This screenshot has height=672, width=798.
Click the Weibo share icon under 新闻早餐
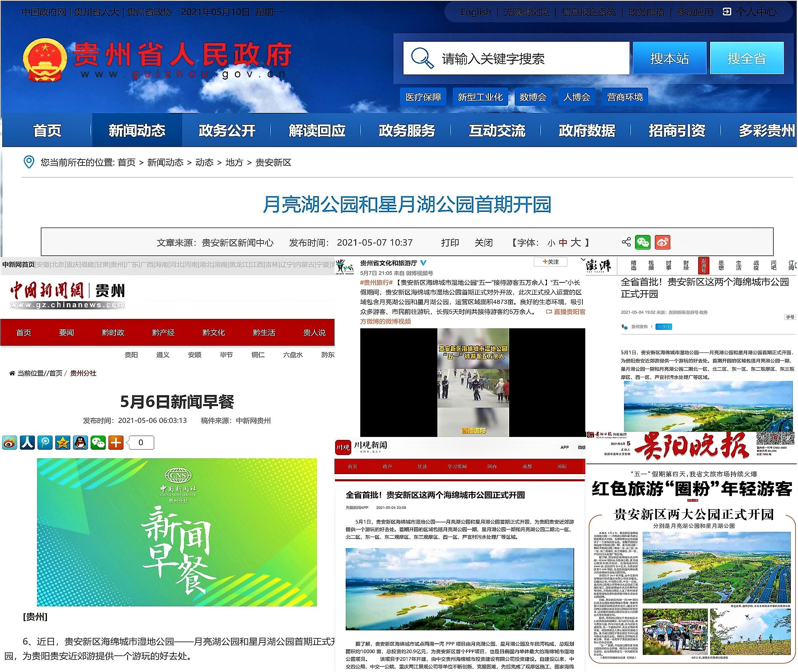(10, 442)
